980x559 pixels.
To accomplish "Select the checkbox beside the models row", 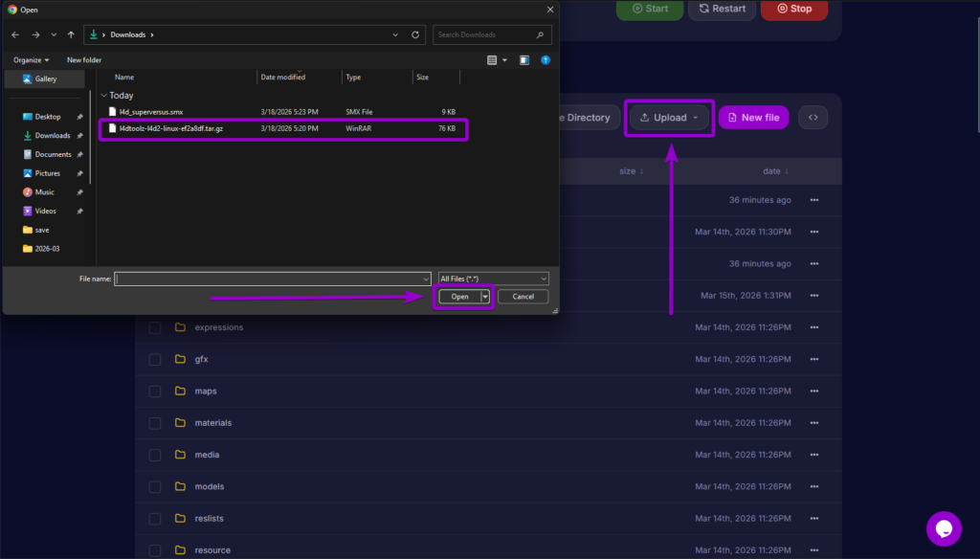I will 154,486.
